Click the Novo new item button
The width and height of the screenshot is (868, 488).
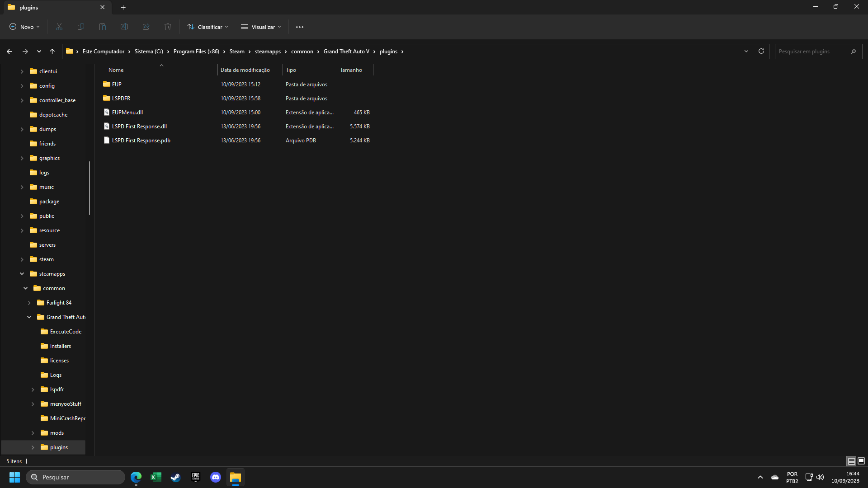[x=24, y=27]
